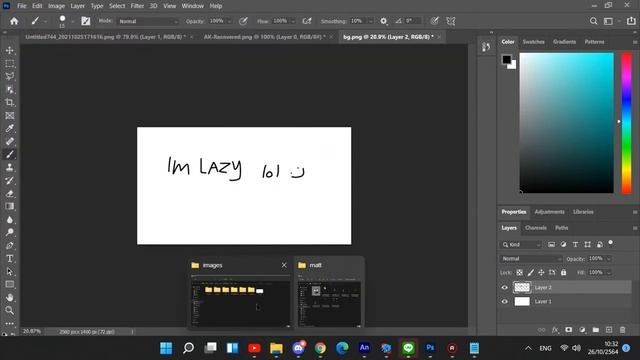
Task: Select the Zoom tool
Action: tap(10, 311)
